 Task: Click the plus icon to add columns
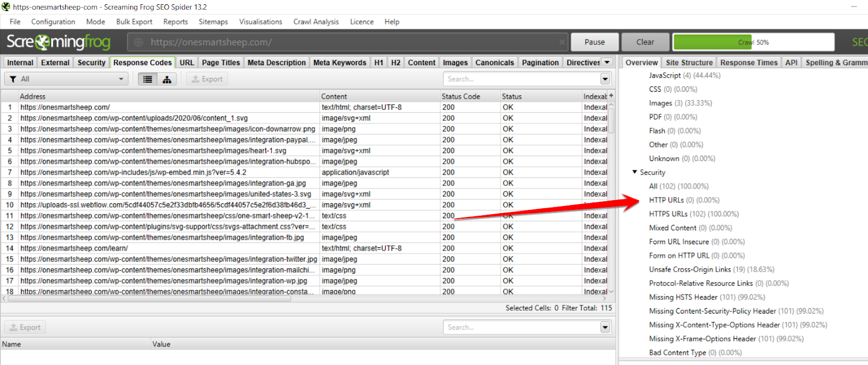tap(611, 95)
